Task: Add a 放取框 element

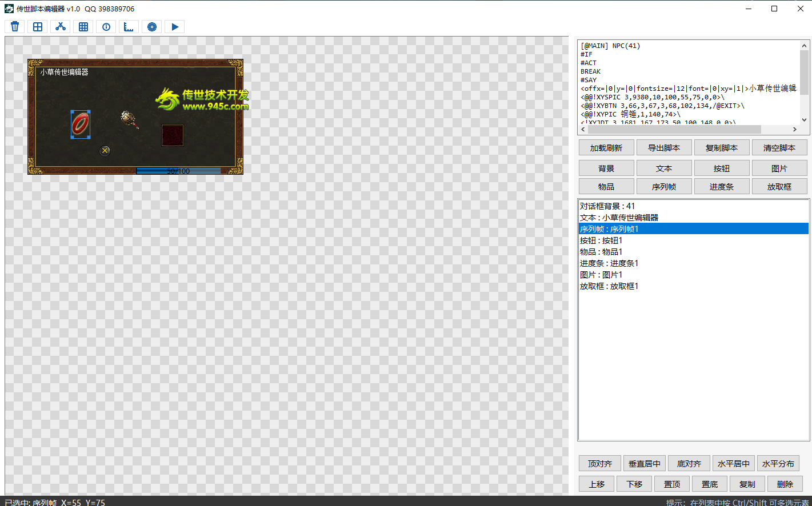Action: (x=779, y=187)
